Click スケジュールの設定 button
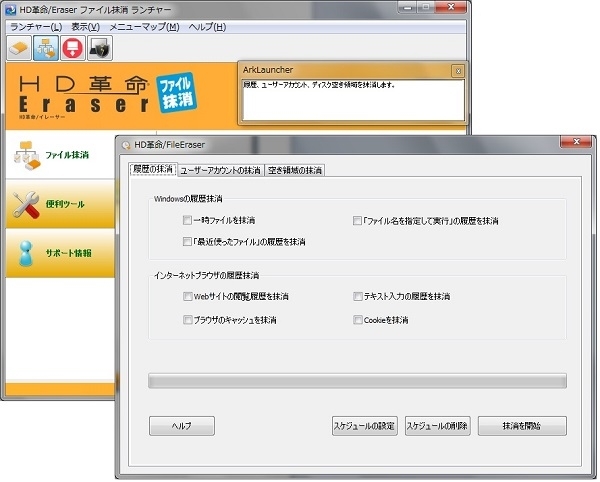Viewport: 600px width, 482px height. 365,426
